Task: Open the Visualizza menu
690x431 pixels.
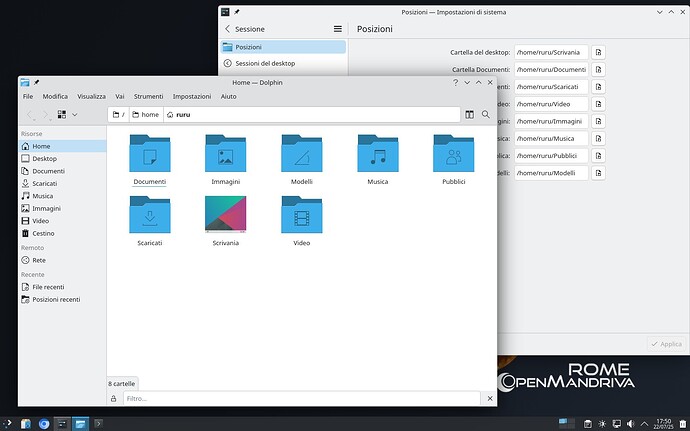Action: [91, 96]
